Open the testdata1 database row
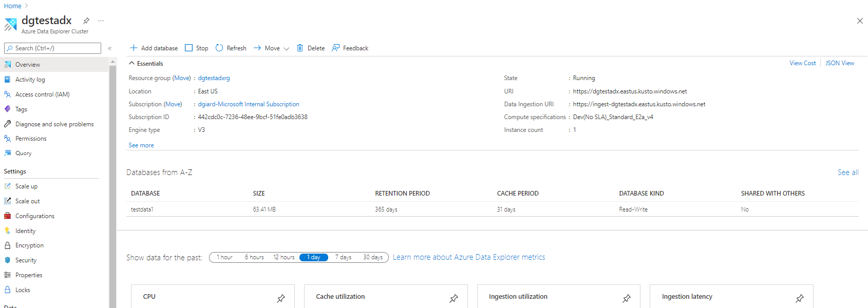868x308 pixels. click(493, 209)
